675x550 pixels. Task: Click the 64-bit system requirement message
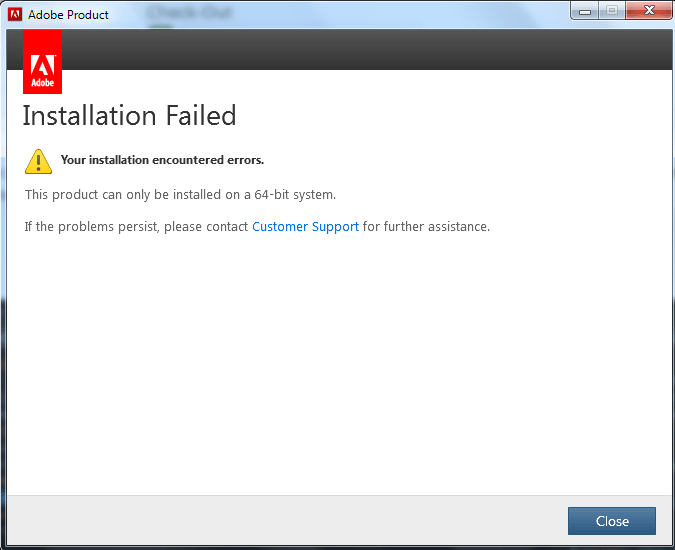point(180,195)
